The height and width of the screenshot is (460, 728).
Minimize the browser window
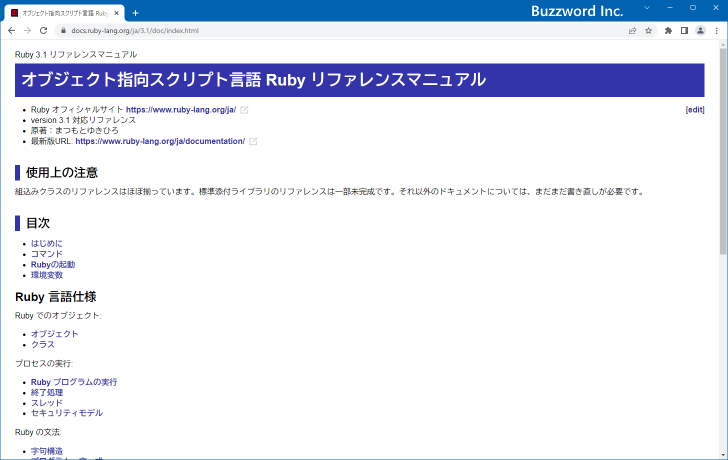[670, 8]
